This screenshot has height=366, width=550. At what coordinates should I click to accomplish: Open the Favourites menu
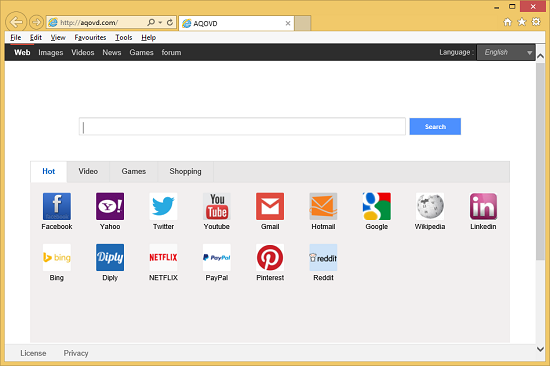tap(90, 38)
